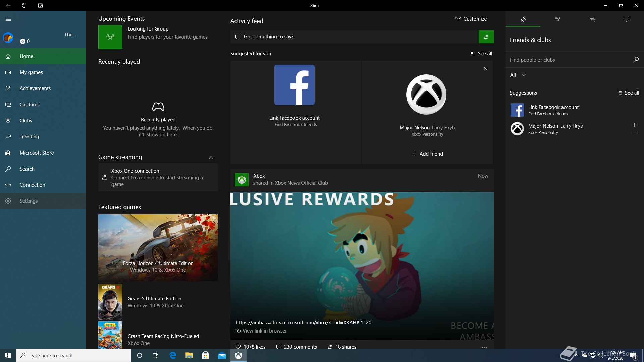Remove Major Nelson suggestion with minus

(634, 133)
